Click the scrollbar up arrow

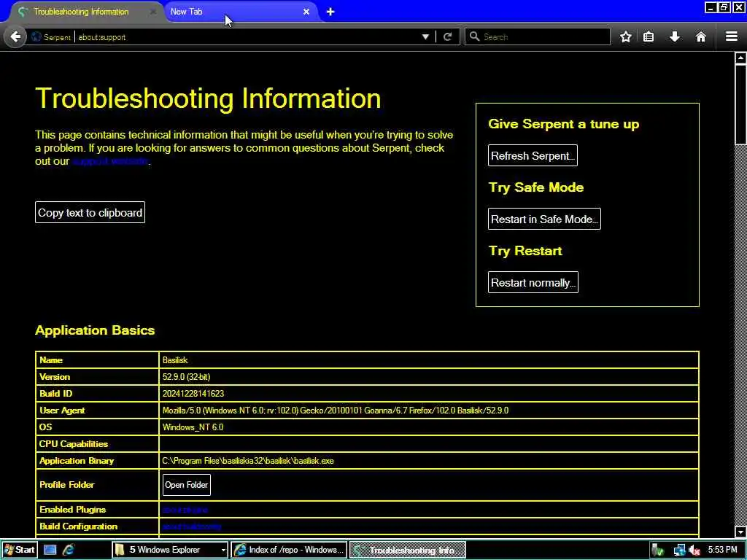740,58
